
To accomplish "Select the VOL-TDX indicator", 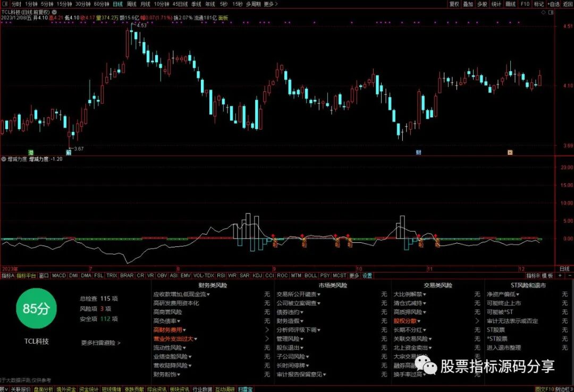I will pos(204,276).
